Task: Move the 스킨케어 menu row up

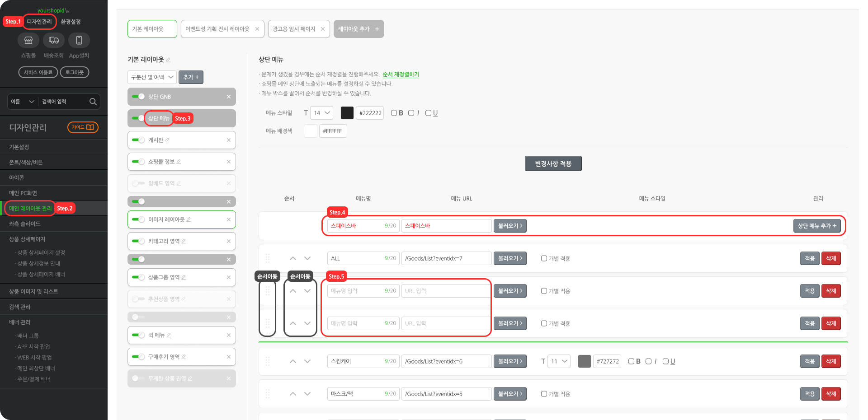Action: (x=293, y=361)
